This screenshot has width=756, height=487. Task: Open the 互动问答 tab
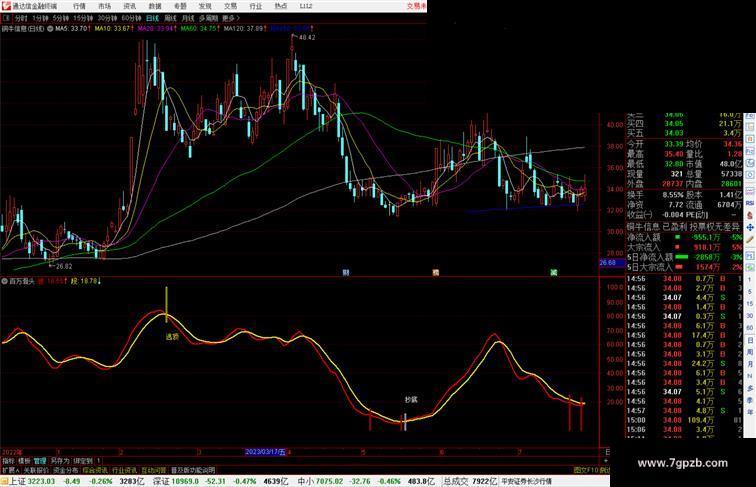coord(154,470)
